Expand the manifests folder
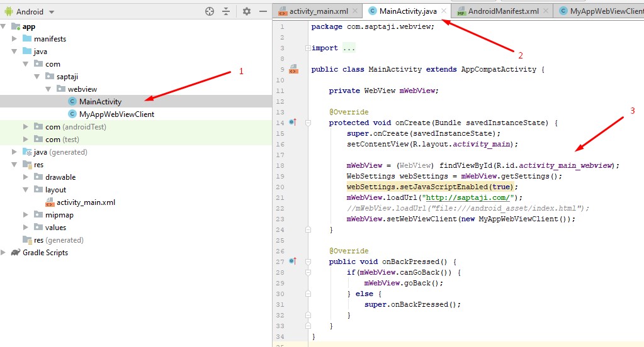The width and height of the screenshot is (644, 347). pyautogui.click(x=14, y=38)
